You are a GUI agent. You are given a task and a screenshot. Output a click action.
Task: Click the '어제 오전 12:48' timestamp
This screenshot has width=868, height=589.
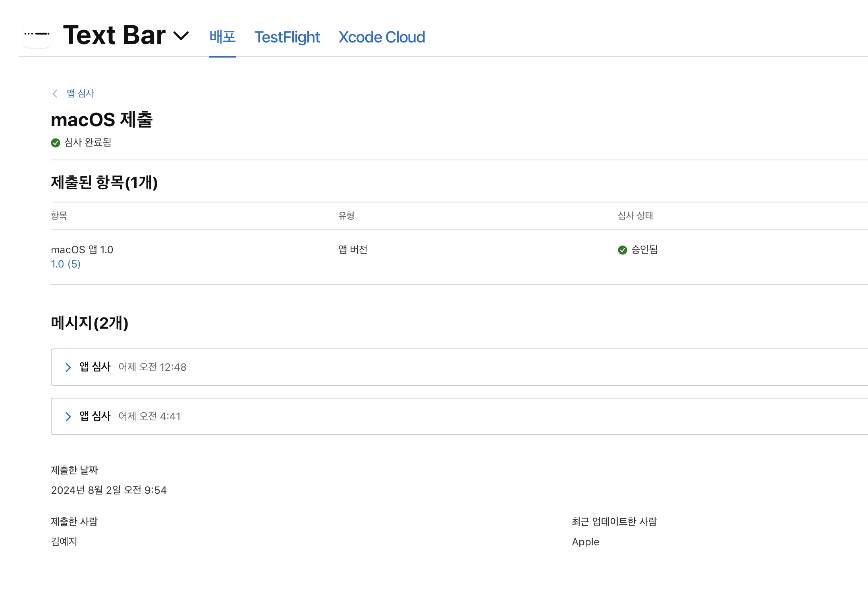(x=152, y=367)
